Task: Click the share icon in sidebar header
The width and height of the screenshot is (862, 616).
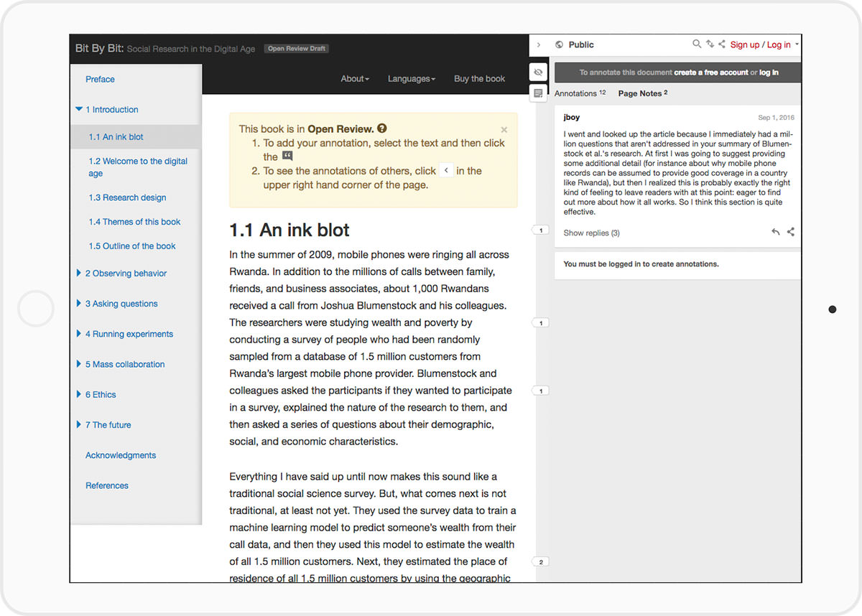Action: [722, 45]
